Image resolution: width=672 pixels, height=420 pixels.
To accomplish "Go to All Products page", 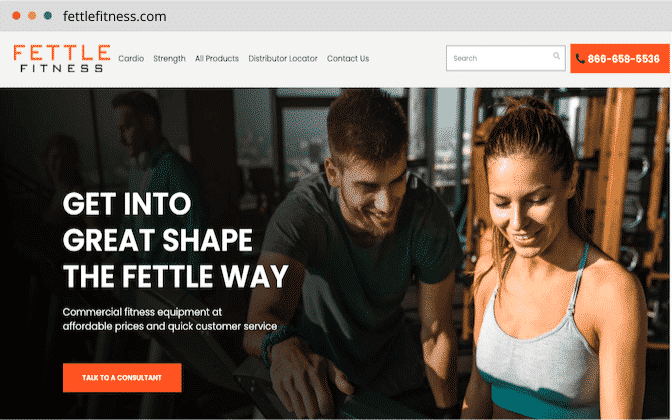I will point(217,58).
